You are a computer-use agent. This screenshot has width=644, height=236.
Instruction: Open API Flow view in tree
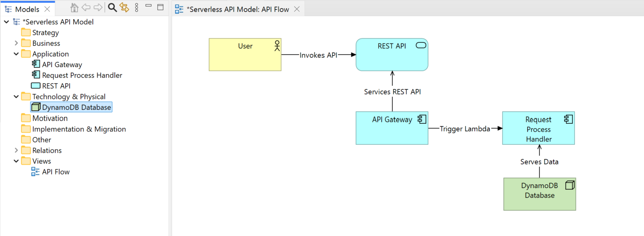pyautogui.click(x=56, y=172)
